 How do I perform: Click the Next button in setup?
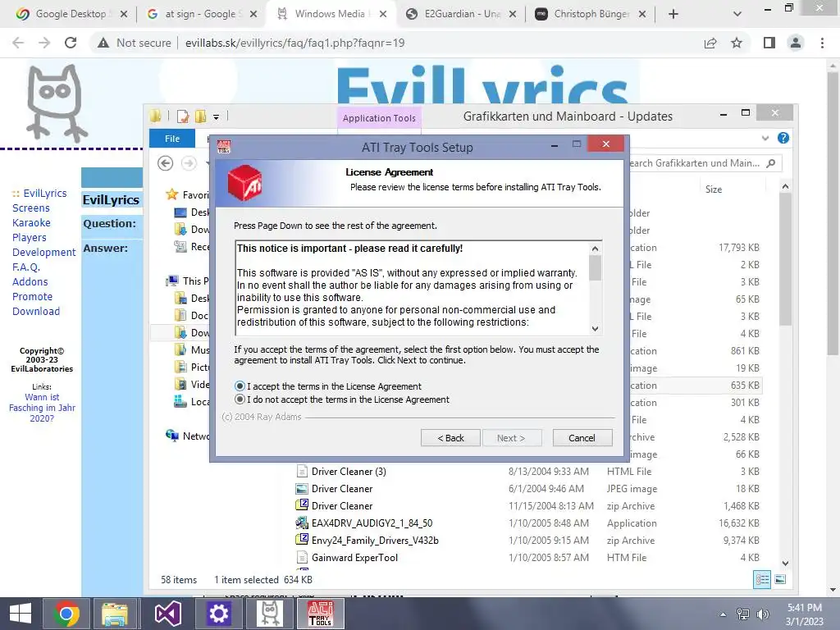coord(511,438)
